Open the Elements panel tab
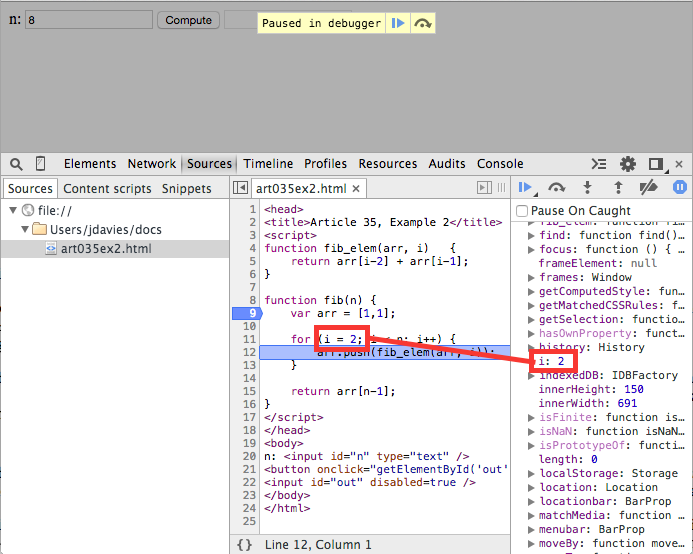This screenshot has width=693, height=554. (x=90, y=164)
